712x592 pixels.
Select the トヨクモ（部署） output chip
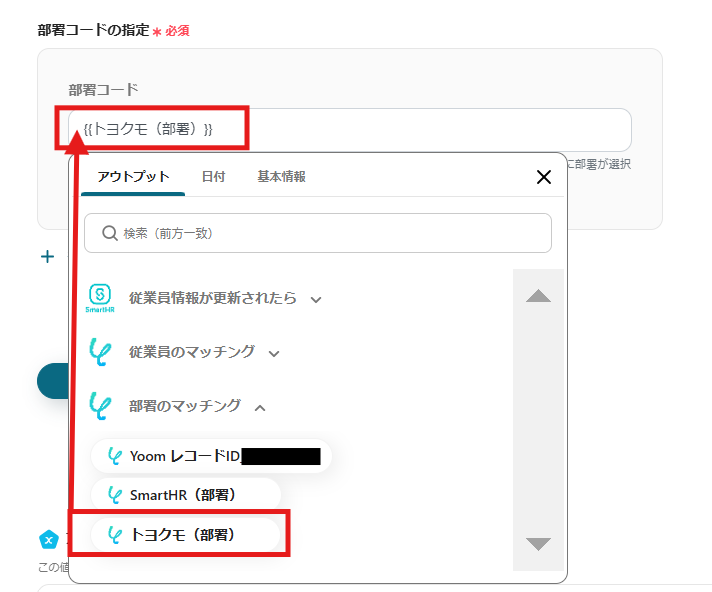185,534
